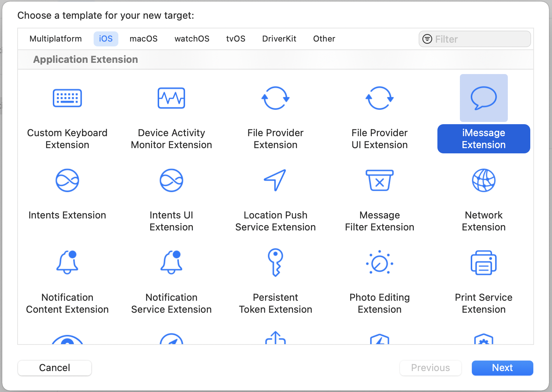The image size is (552, 392).
Task: Select the Photo Editing Extension template
Action: coord(379,263)
